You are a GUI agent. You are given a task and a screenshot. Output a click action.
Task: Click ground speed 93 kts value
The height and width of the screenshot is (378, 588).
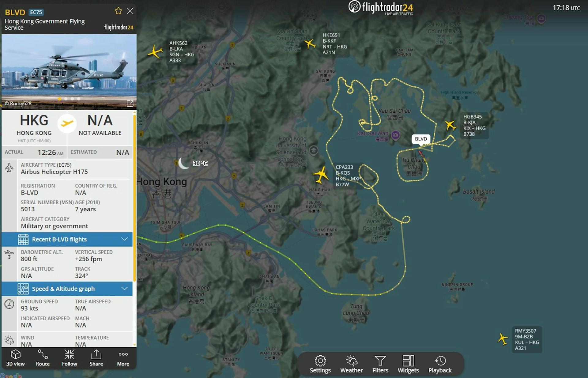pos(29,308)
